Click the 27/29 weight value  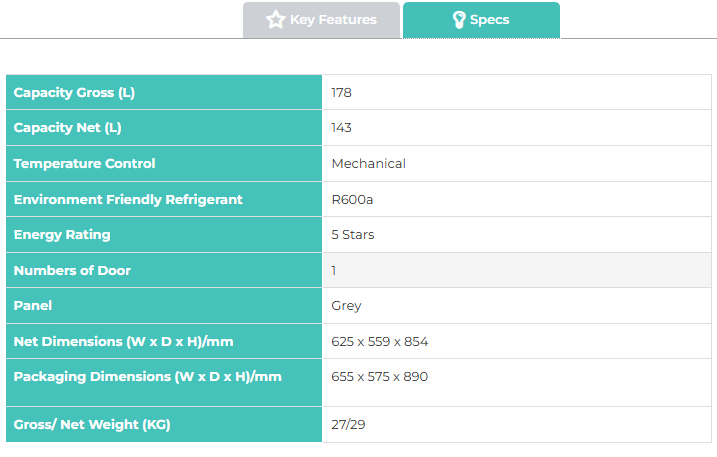[348, 424]
